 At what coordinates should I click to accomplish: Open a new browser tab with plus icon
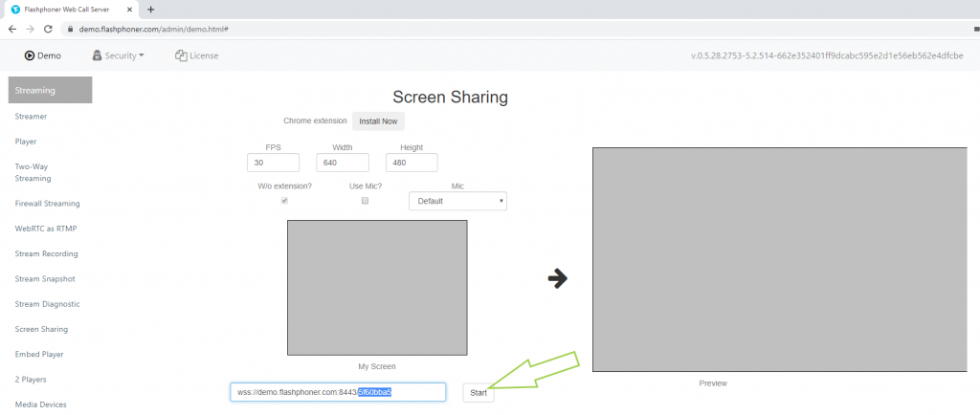pyautogui.click(x=150, y=10)
